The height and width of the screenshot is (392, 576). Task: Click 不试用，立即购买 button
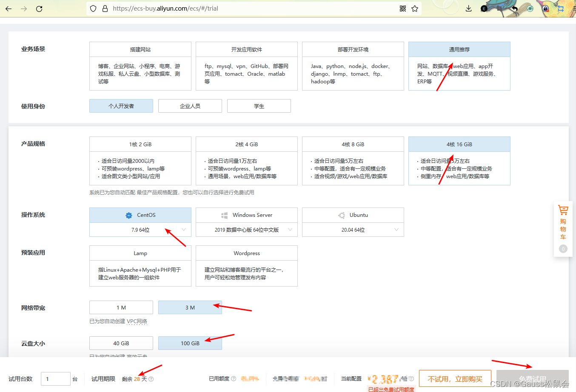pos(455,379)
